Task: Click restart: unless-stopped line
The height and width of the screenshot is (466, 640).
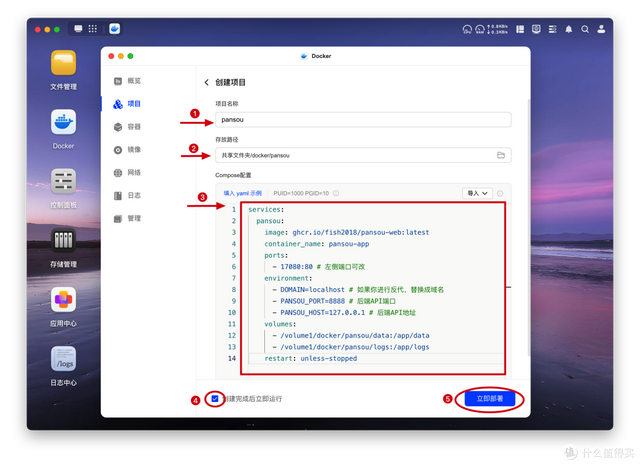Action: (311, 358)
